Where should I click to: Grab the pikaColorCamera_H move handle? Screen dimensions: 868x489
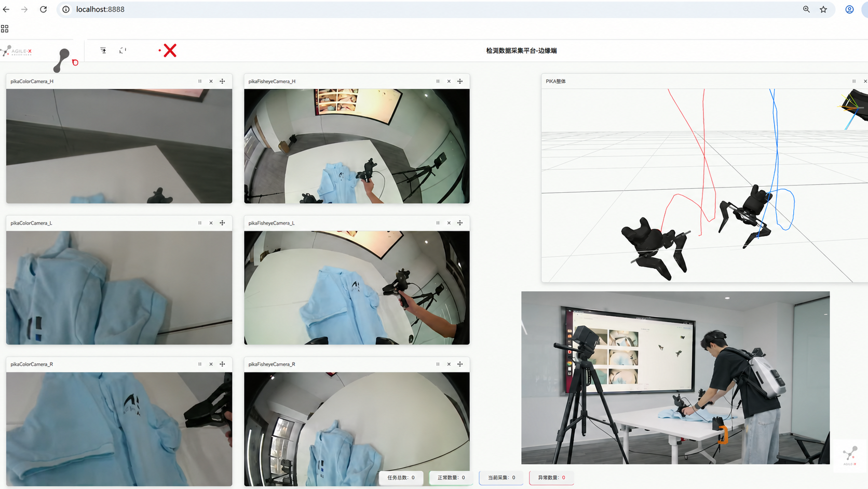pyautogui.click(x=222, y=81)
